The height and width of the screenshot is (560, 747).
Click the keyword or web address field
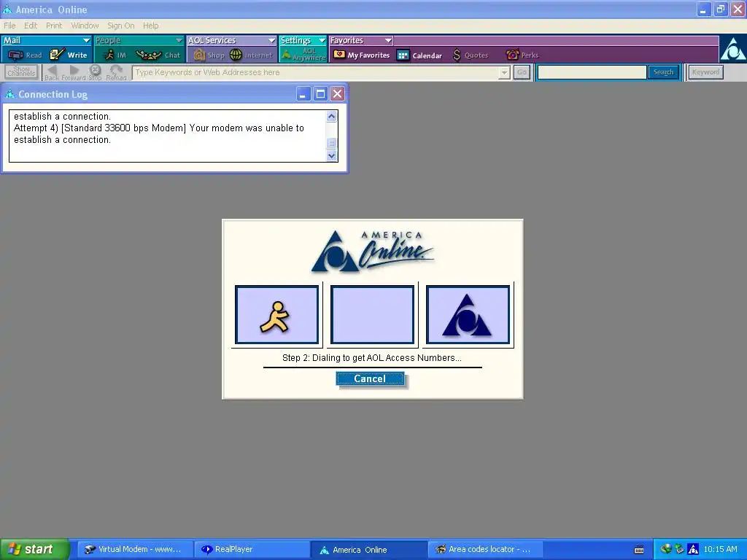click(x=315, y=72)
